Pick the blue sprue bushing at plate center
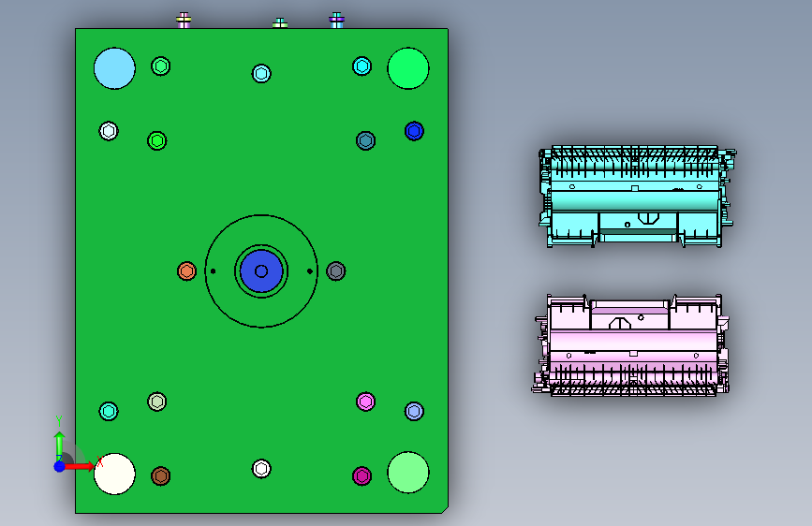Image resolution: width=812 pixels, height=526 pixels. (x=261, y=271)
